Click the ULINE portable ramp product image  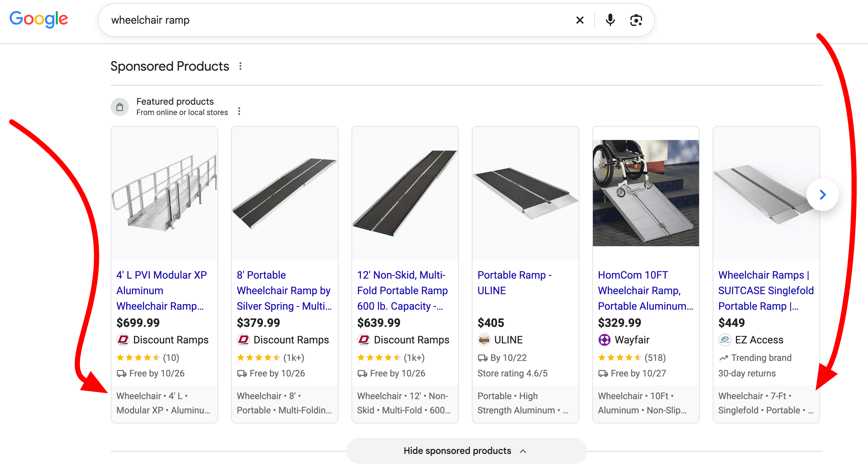[x=525, y=193]
